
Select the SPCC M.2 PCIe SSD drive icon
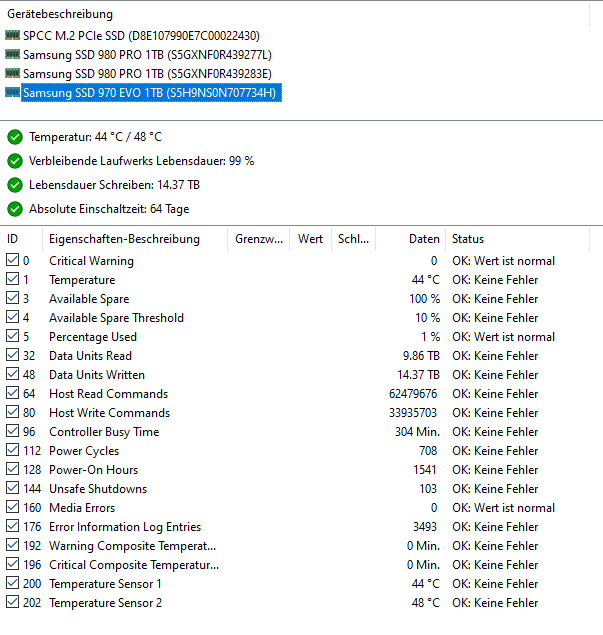pos(12,35)
